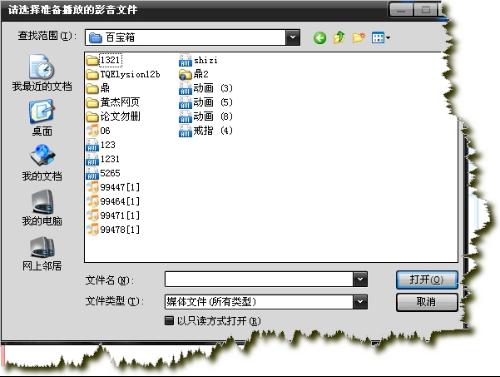Click the maximize button in title bar
Screen dimensions: 500x377
(x=425, y=10)
